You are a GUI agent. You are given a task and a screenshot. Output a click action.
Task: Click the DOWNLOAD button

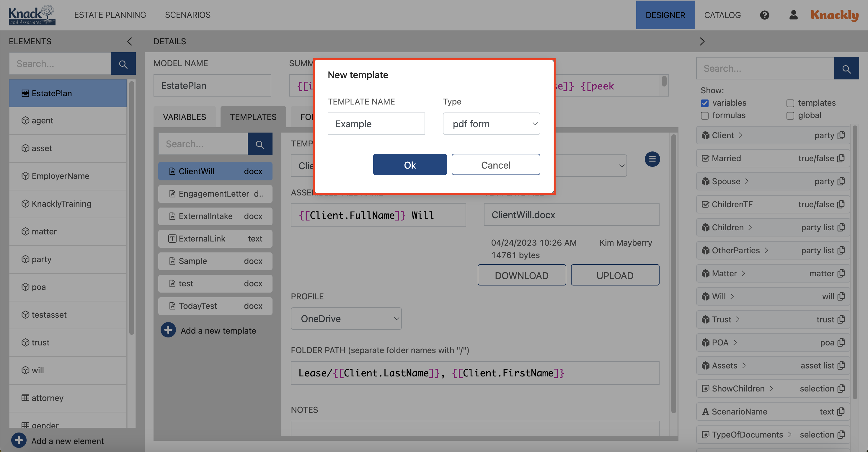coord(522,275)
